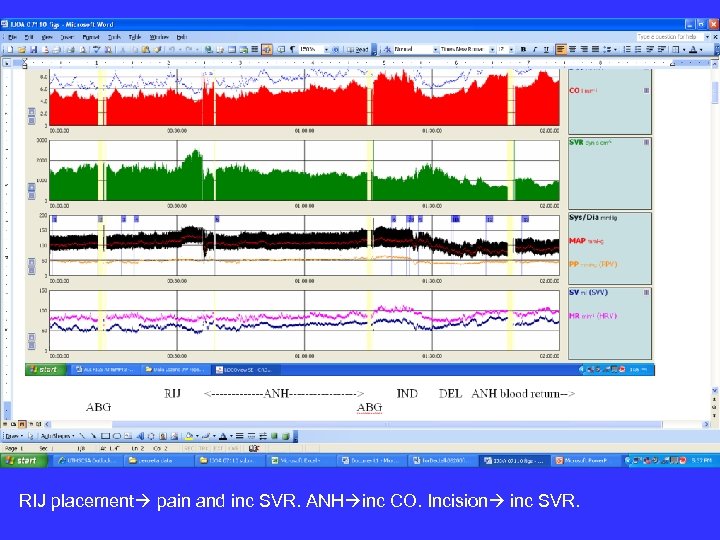
Task: Toggle Center alignment
Action: [572, 49]
